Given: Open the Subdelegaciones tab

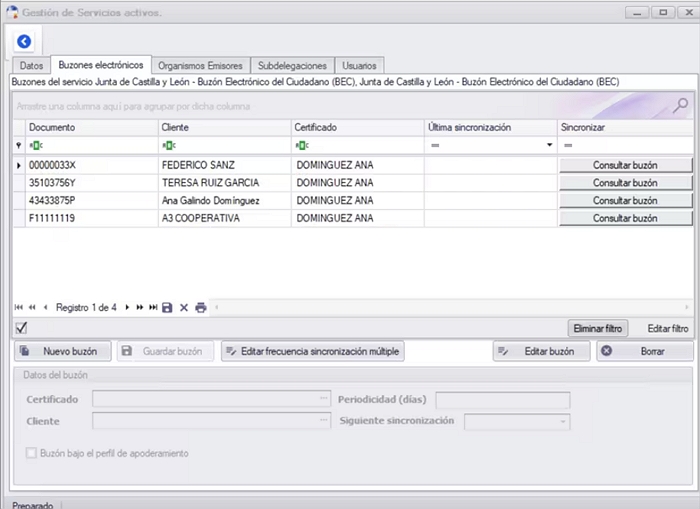Looking at the screenshot, I should point(292,66).
